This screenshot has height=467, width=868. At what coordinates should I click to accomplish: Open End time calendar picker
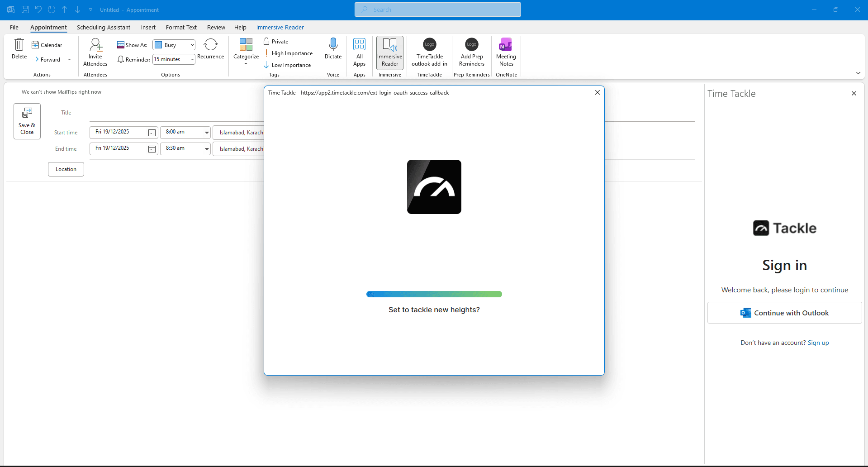point(152,149)
